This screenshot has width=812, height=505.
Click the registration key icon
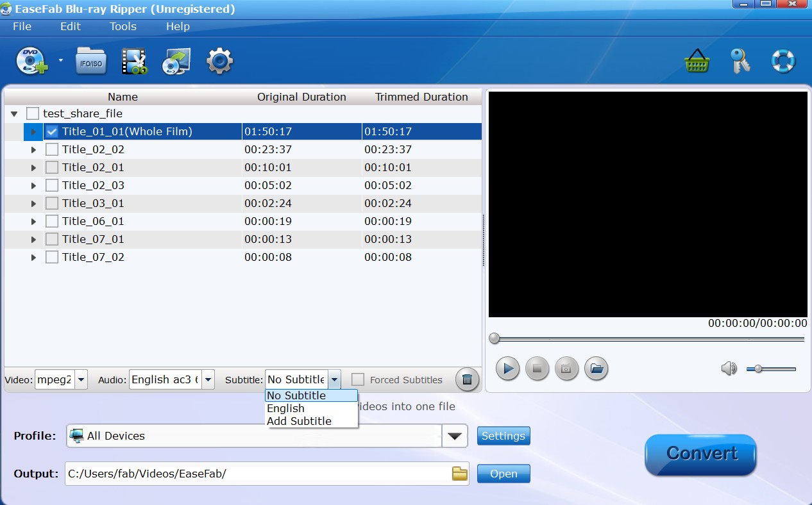740,60
